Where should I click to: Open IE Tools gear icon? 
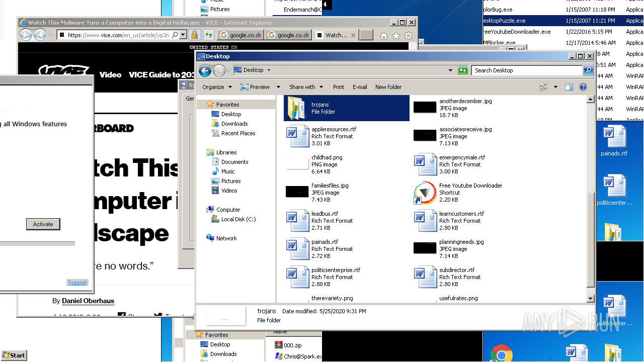pyautogui.click(x=409, y=36)
